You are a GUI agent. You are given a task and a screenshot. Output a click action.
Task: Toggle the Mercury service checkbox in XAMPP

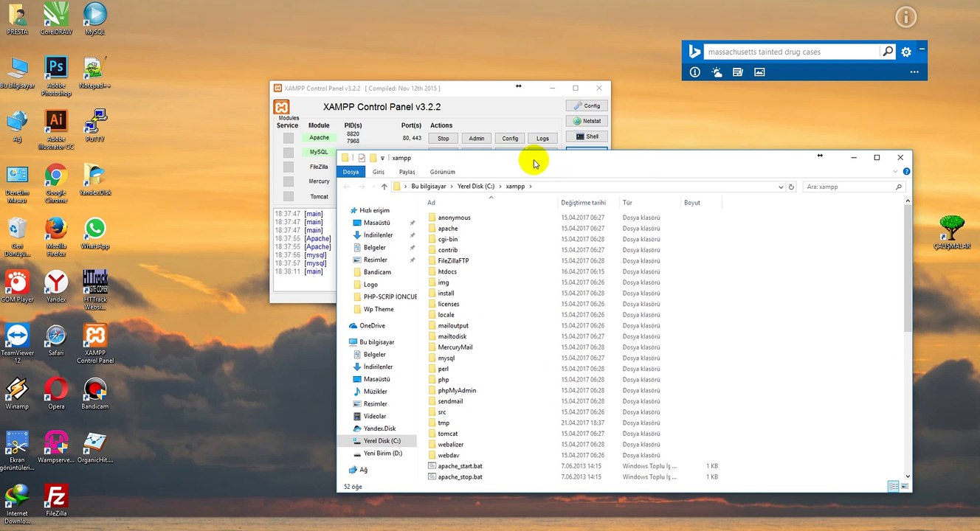tap(289, 181)
